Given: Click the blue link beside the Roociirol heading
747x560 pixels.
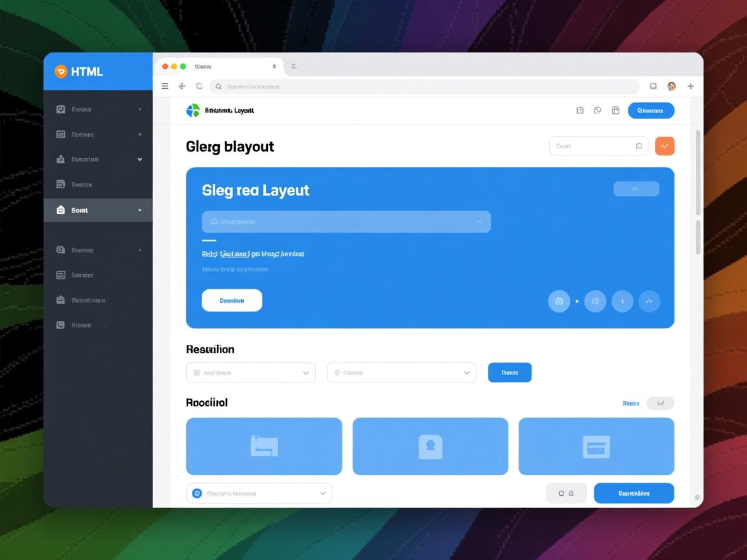Looking at the screenshot, I should 630,403.
